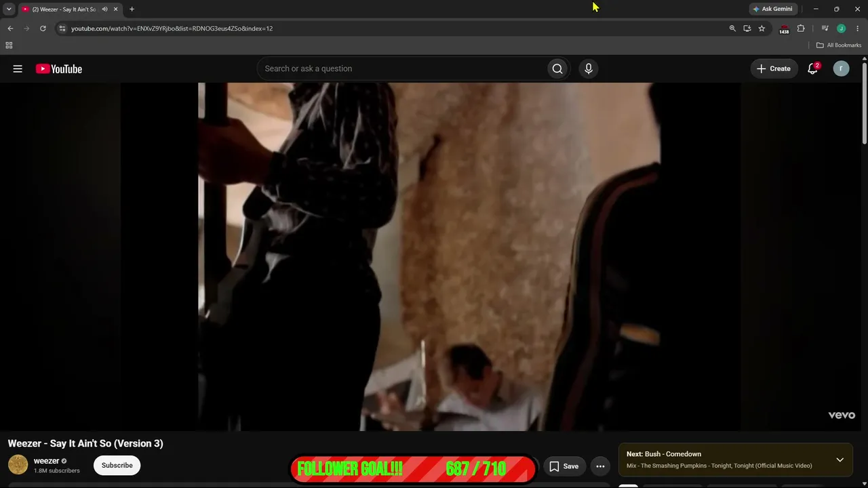Open Chrome profile avatar J

click(x=841, y=28)
